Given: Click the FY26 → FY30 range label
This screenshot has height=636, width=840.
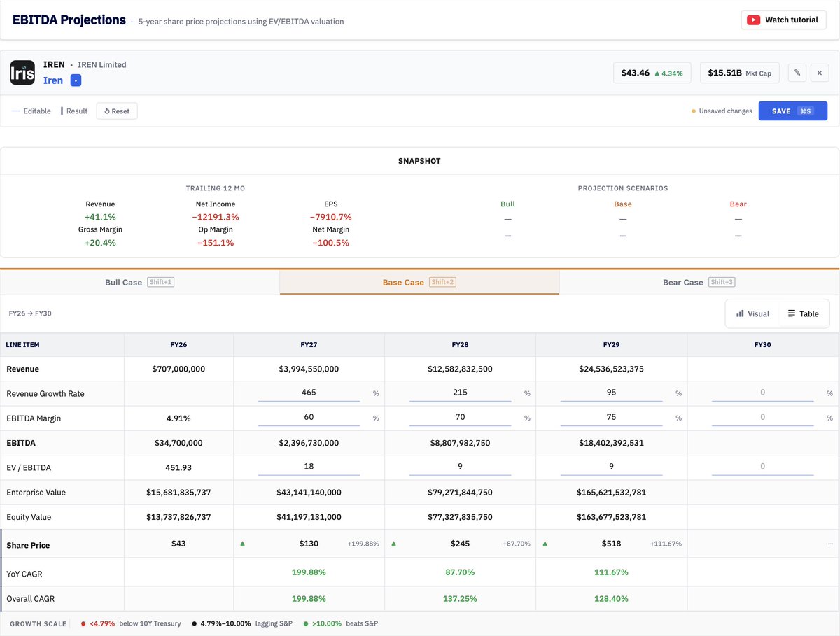Looking at the screenshot, I should pos(30,313).
